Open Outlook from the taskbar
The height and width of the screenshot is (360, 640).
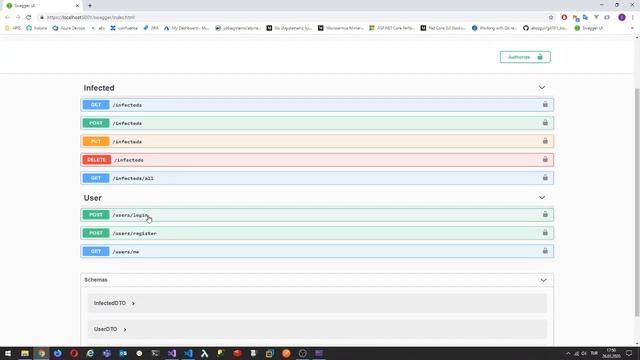123,353
